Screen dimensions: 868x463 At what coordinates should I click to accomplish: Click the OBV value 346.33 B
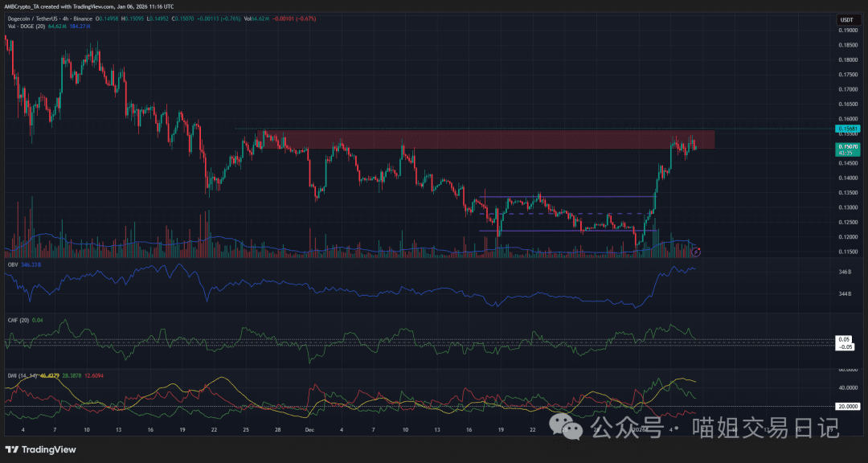pos(32,266)
